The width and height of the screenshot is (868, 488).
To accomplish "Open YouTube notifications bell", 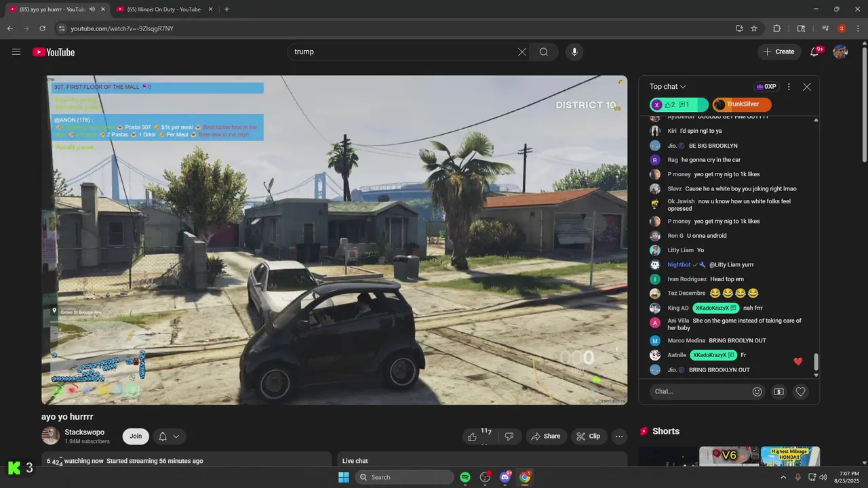I will coord(816,52).
